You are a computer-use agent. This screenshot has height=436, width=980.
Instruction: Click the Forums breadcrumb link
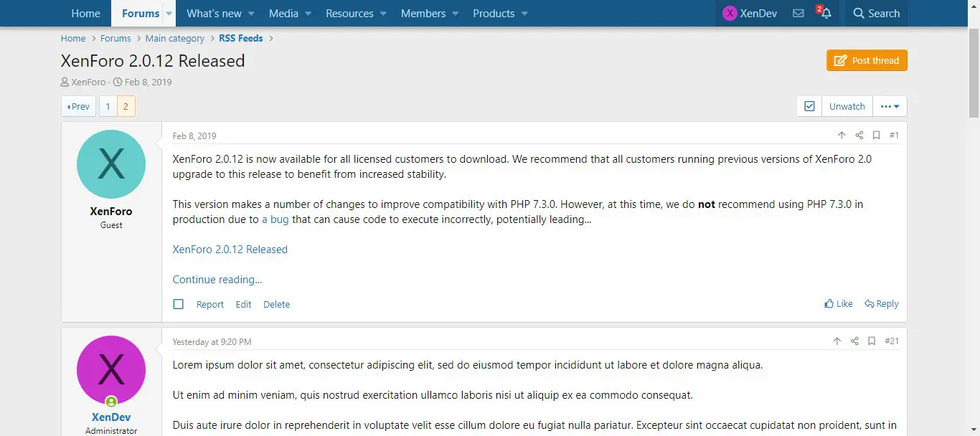tap(116, 38)
